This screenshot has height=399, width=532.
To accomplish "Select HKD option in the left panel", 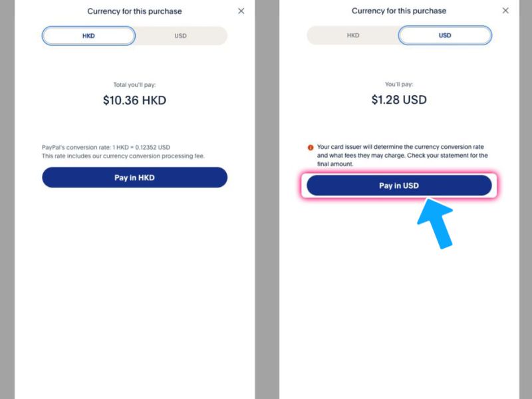I will (x=88, y=36).
